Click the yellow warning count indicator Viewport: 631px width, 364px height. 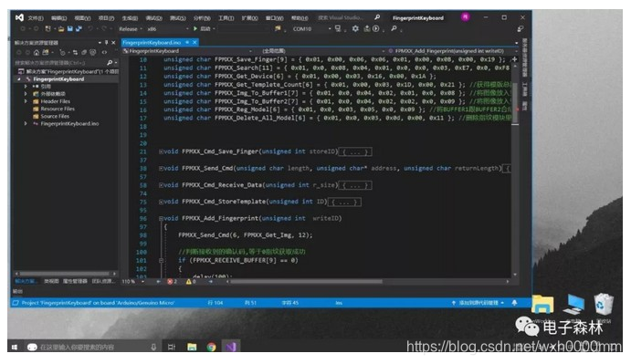pos(191,282)
